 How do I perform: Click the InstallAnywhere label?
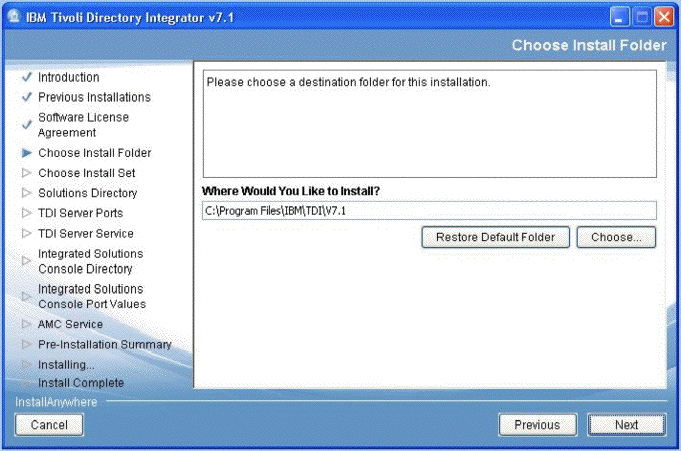pyautogui.click(x=56, y=402)
